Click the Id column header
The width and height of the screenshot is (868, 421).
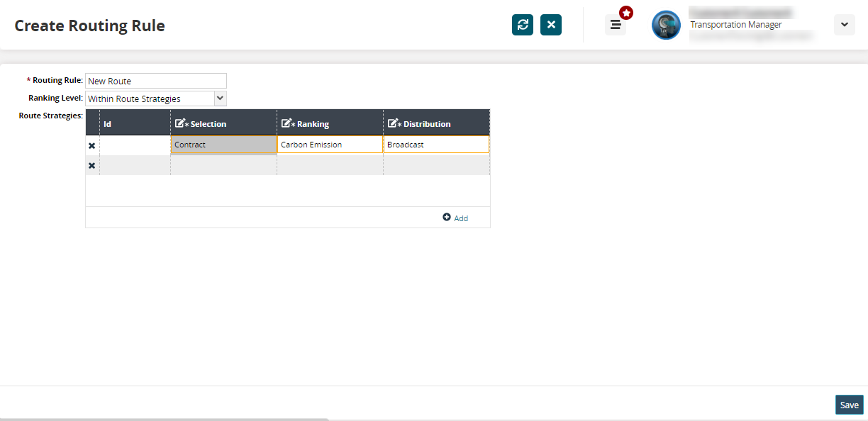tap(135, 124)
